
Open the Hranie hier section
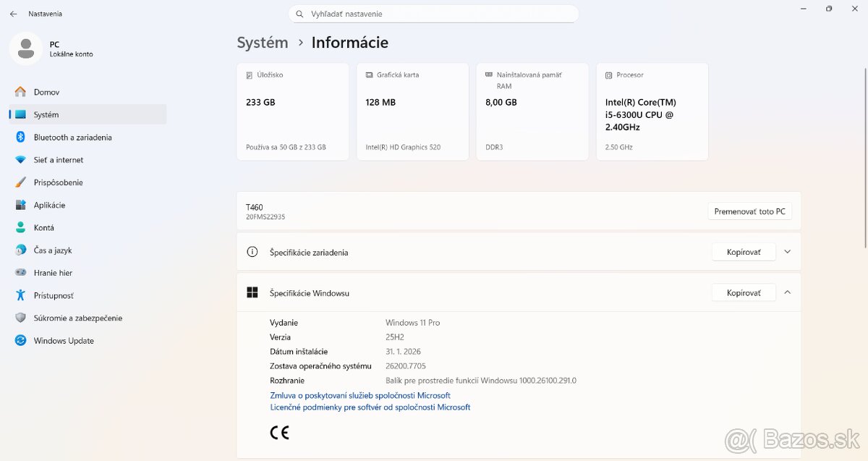click(53, 273)
